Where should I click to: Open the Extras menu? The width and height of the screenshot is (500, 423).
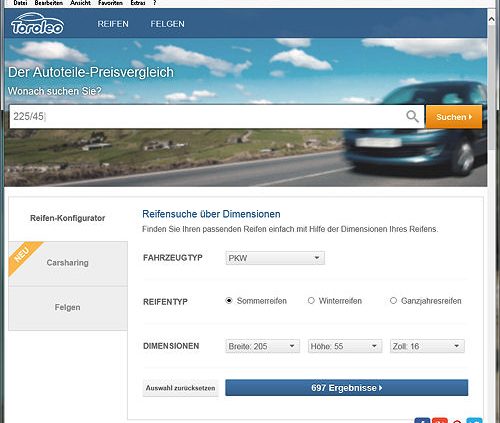[138, 3]
